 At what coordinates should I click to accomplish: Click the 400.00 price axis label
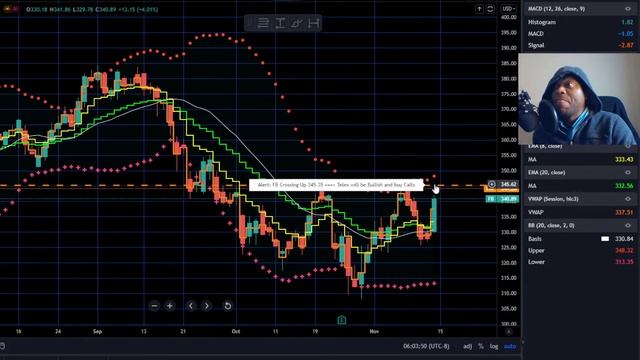click(x=509, y=17)
